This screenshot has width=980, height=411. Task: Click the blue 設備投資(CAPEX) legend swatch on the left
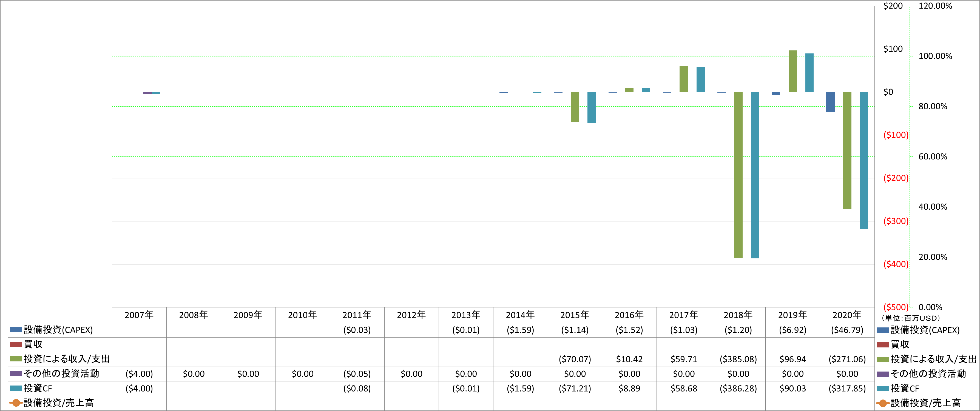(x=16, y=330)
